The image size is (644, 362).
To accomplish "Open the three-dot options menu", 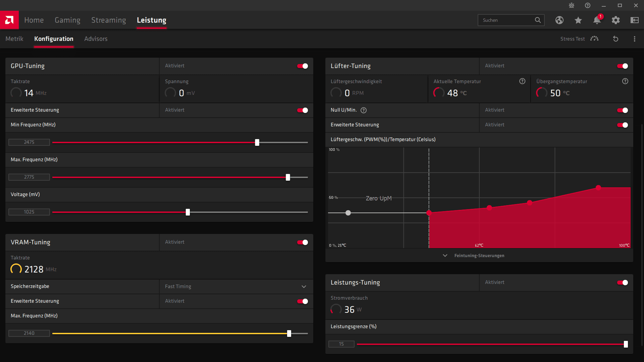I will [634, 39].
